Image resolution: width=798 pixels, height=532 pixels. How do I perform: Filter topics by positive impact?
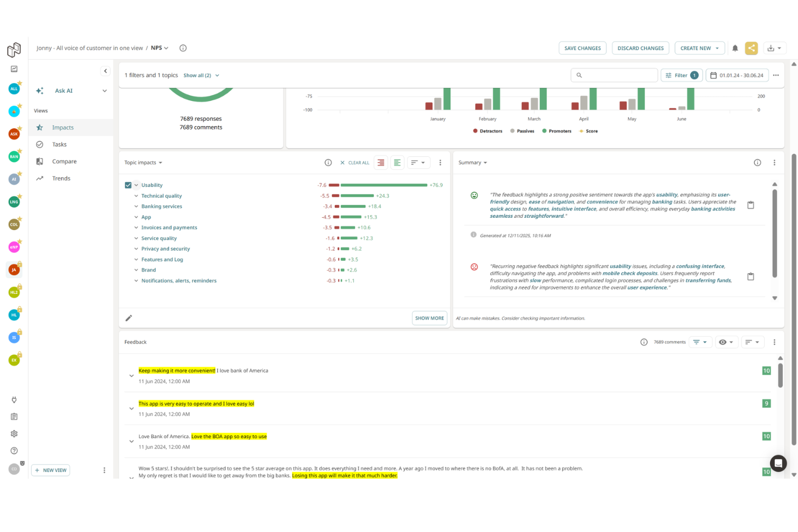(x=397, y=162)
